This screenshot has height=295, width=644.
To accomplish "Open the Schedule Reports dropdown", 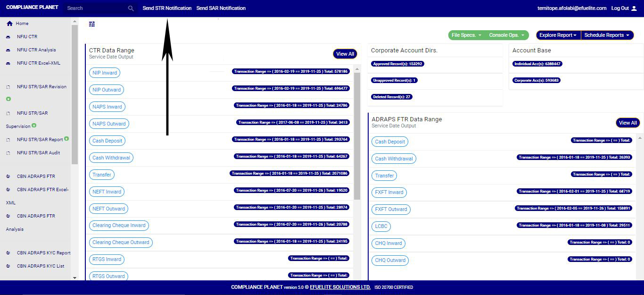I will point(607,35).
